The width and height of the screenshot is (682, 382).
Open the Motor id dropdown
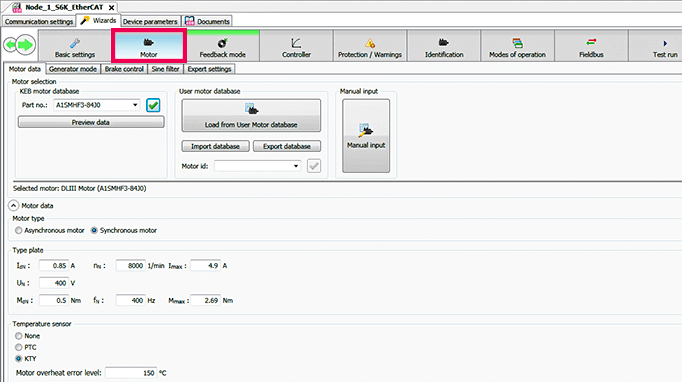coord(296,166)
